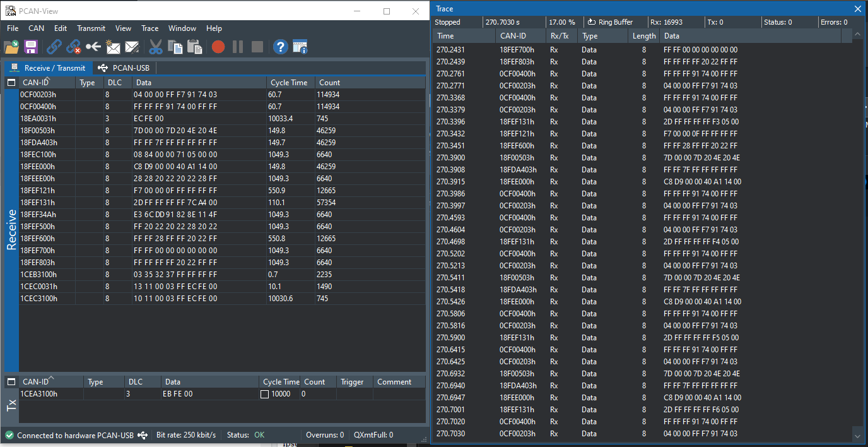Click Tx panel header window icon
Screen dimensions: 868x447
[x=11, y=382]
